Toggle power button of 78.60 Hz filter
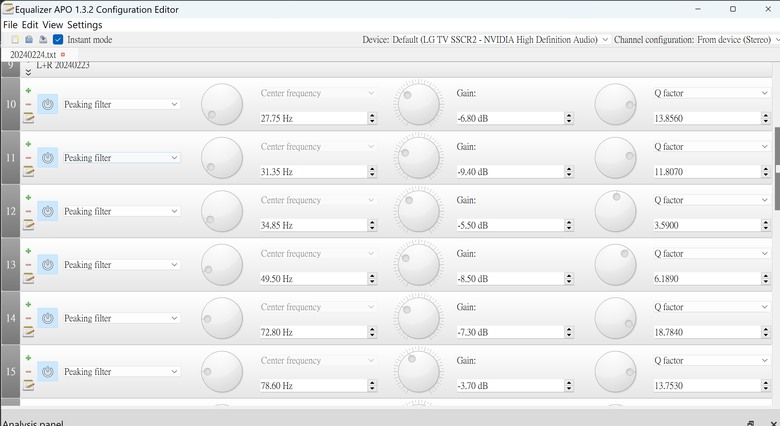Image resolution: width=780 pixels, height=426 pixels. pyautogui.click(x=48, y=371)
